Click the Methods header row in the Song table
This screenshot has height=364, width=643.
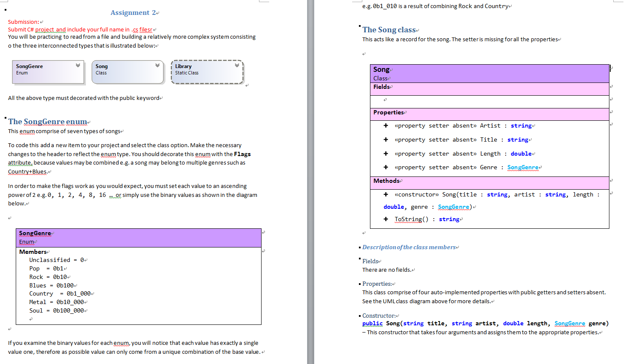[387, 181]
